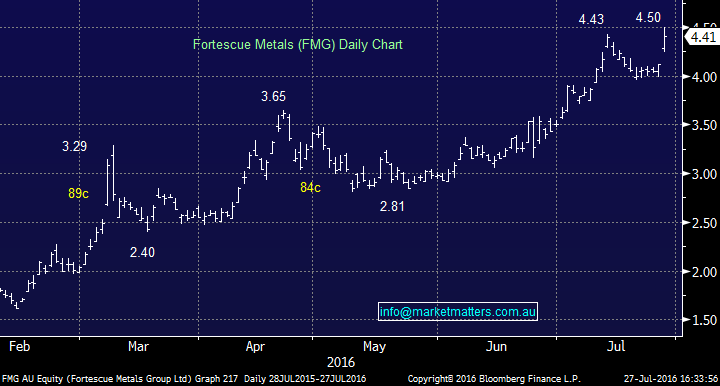This screenshot has width=720, height=386.
Task: Click the 3.50 price axis value
Action: [x=704, y=125]
